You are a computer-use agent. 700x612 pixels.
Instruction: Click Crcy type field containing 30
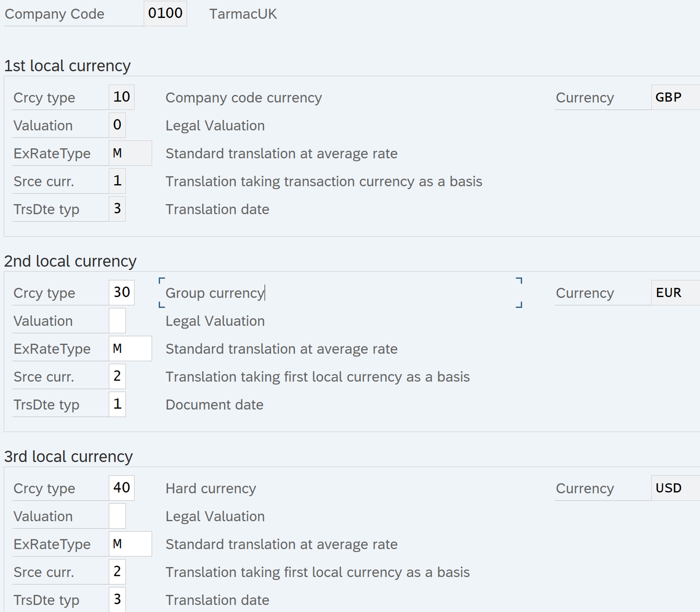(121, 293)
